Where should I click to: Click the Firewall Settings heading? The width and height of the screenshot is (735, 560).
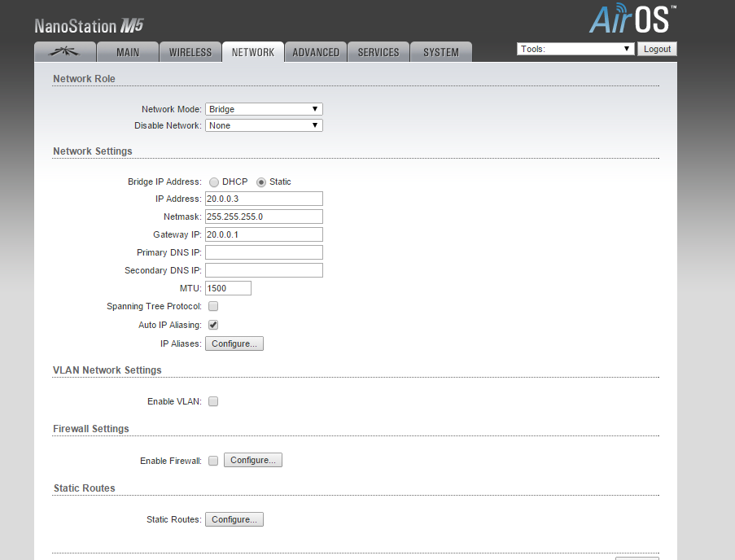tap(90, 429)
